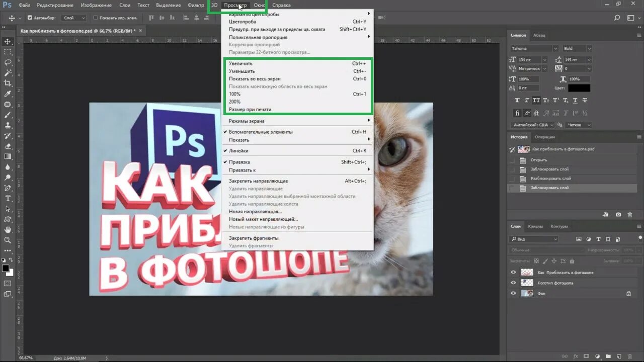
Task: Select the Zoom magnifier tool in toolbar
Action: point(8,240)
